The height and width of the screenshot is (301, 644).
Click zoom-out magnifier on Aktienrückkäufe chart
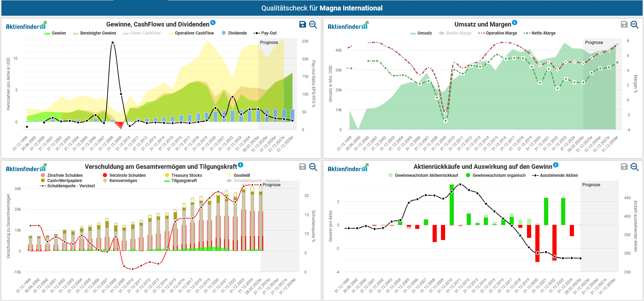pos(634,167)
